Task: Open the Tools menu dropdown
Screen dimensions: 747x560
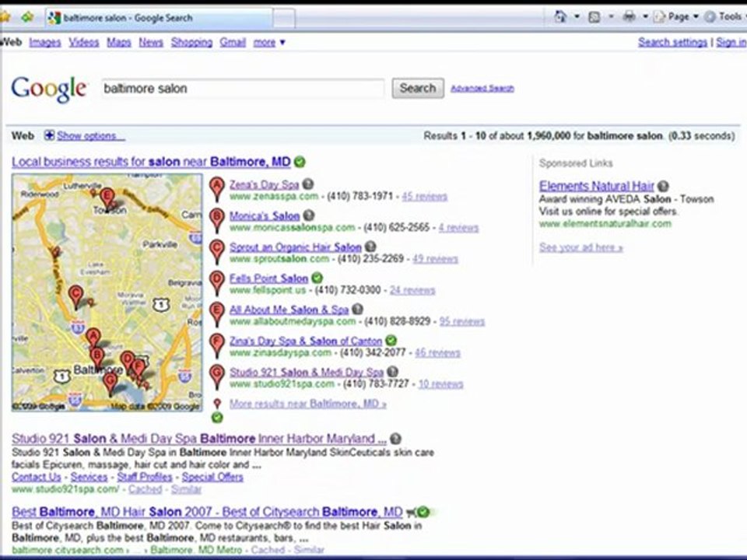Action: [725, 16]
